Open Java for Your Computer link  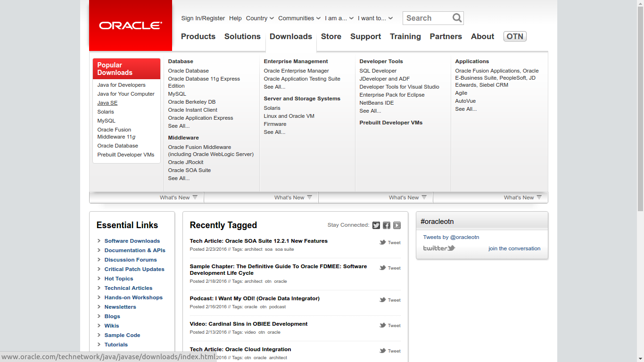tap(126, 94)
